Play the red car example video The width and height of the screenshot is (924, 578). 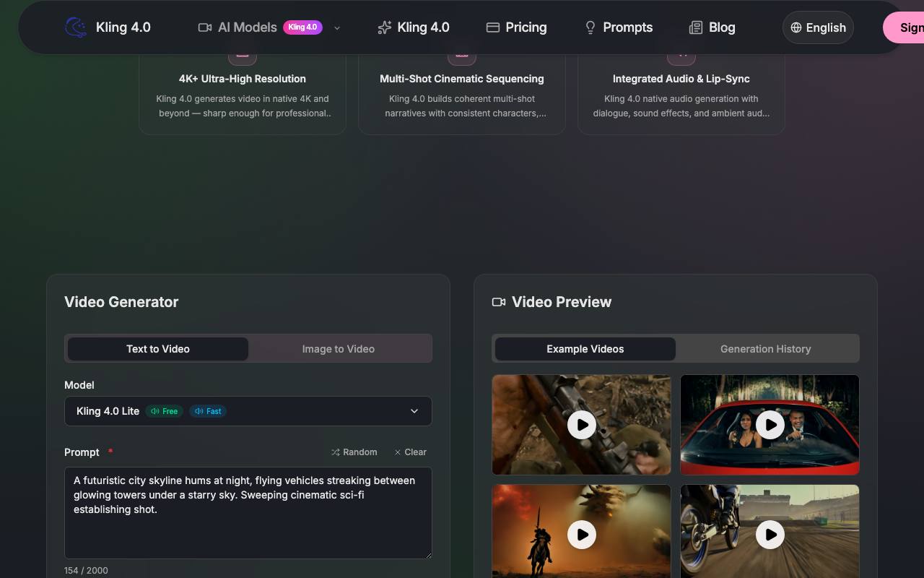point(770,425)
